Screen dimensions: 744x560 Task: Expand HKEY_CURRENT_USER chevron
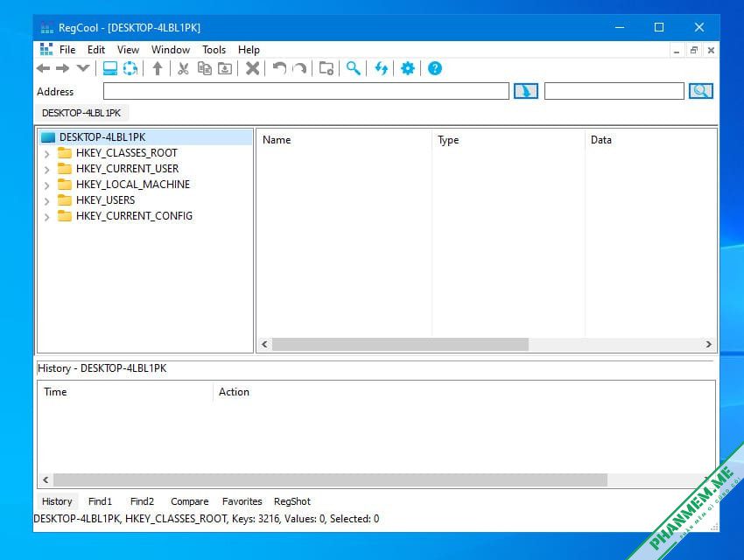[x=46, y=169]
